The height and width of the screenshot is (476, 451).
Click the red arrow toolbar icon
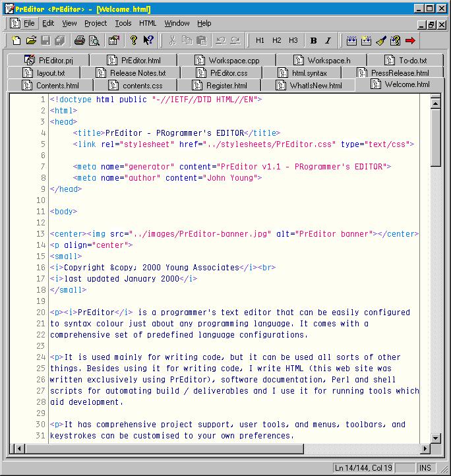click(411, 40)
